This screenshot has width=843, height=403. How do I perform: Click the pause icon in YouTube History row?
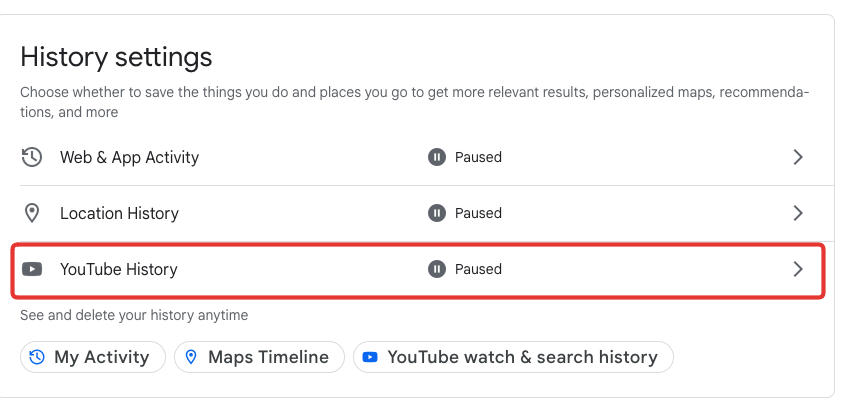(x=437, y=269)
